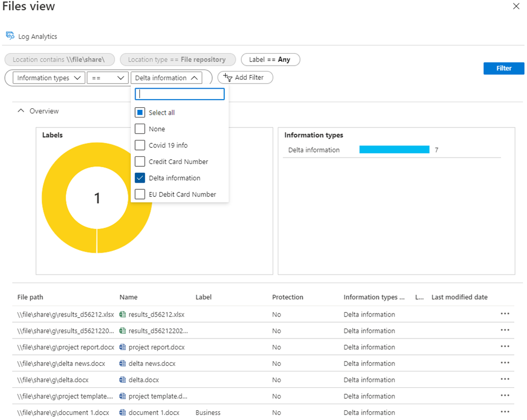Click Word icon beside project report.docx
Viewport: 527px width, 420px height.
coord(123,347)
